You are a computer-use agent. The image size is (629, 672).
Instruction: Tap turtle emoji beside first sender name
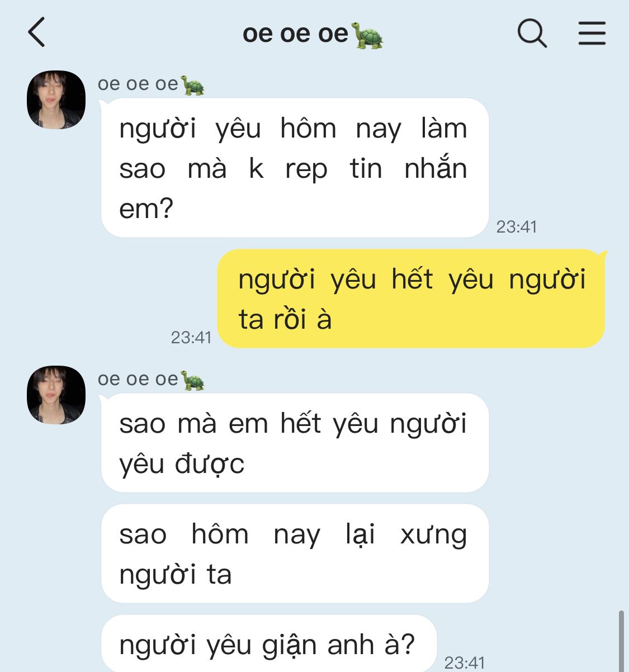point(193,86)
